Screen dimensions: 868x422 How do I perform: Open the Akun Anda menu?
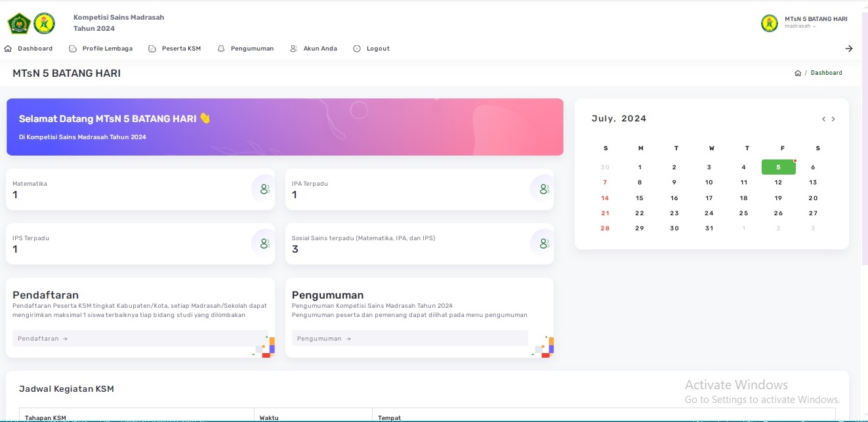[314, 49]
